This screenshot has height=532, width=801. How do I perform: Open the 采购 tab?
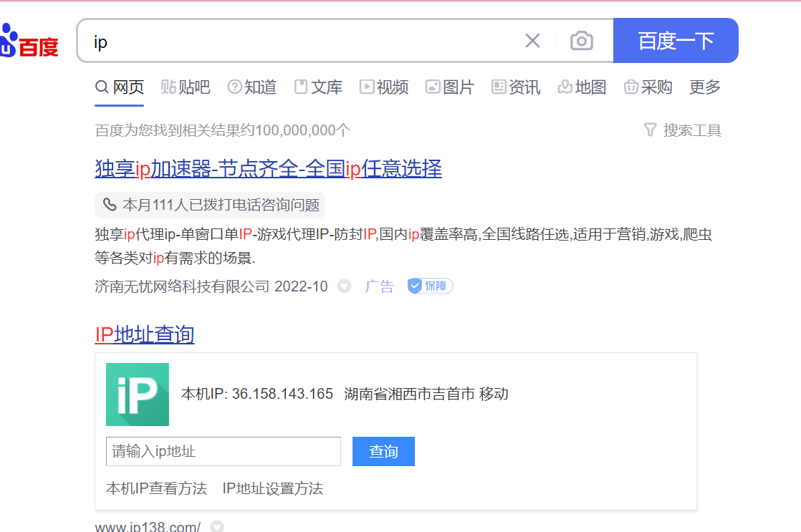pyautogui.click(x=648, y=87)
